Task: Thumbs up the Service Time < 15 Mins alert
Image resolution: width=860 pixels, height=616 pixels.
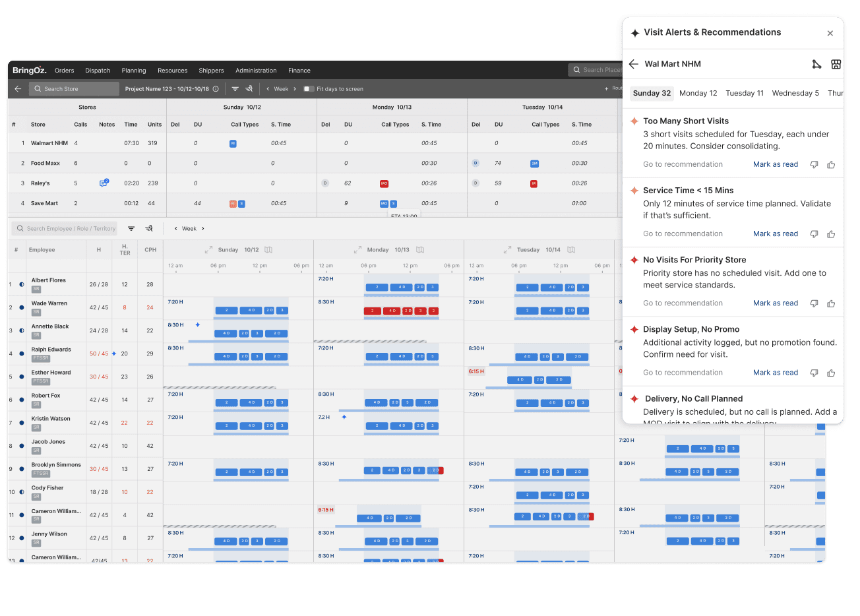Action: tap(831, 234)
